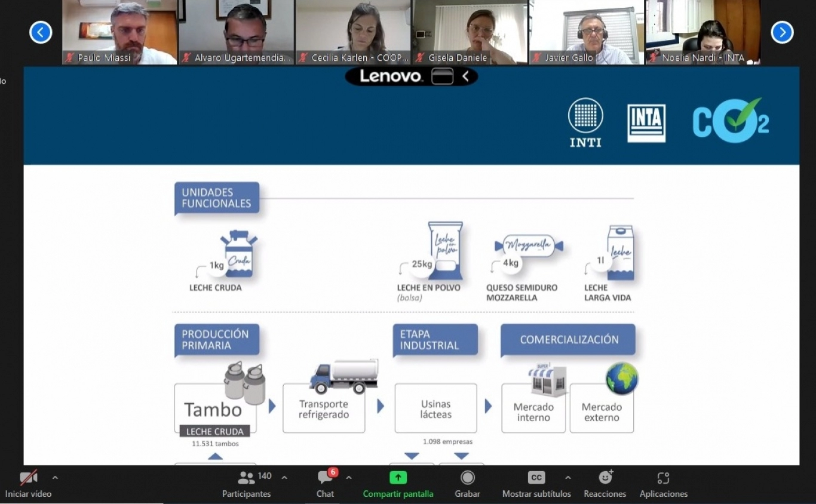The image size is (816, 504).
Task: Select Javier Gallo video thumbnail
Action: tap(587, 31)
